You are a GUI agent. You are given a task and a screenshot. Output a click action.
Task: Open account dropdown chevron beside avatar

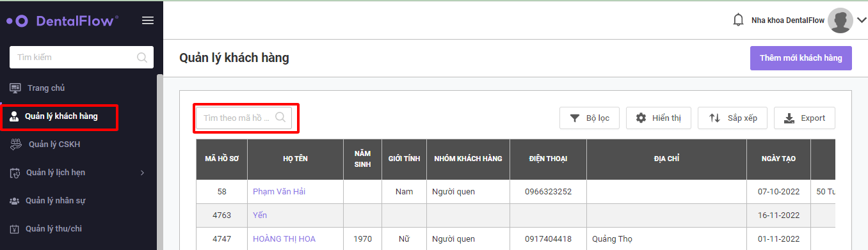(861, 20)
